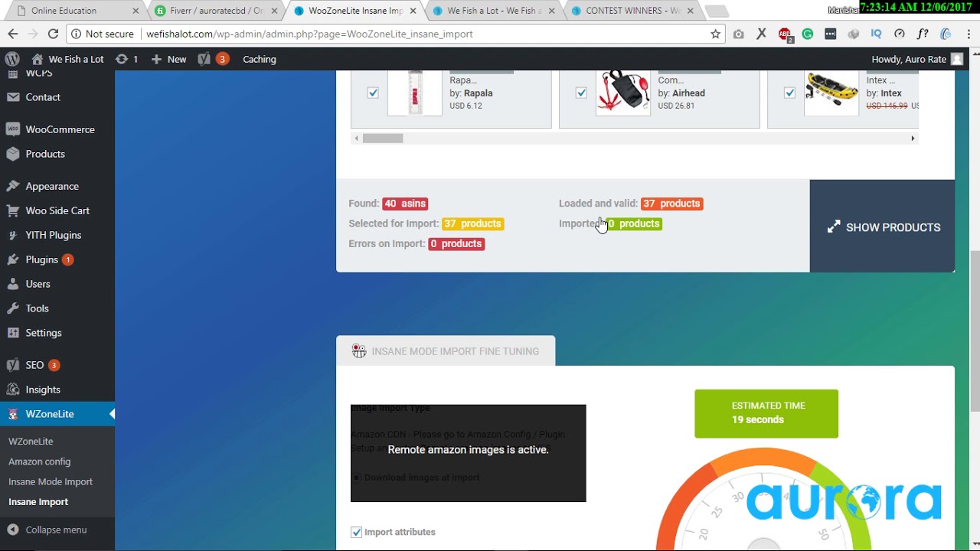Click the Contact envelope menu icon

pos(13,97)
